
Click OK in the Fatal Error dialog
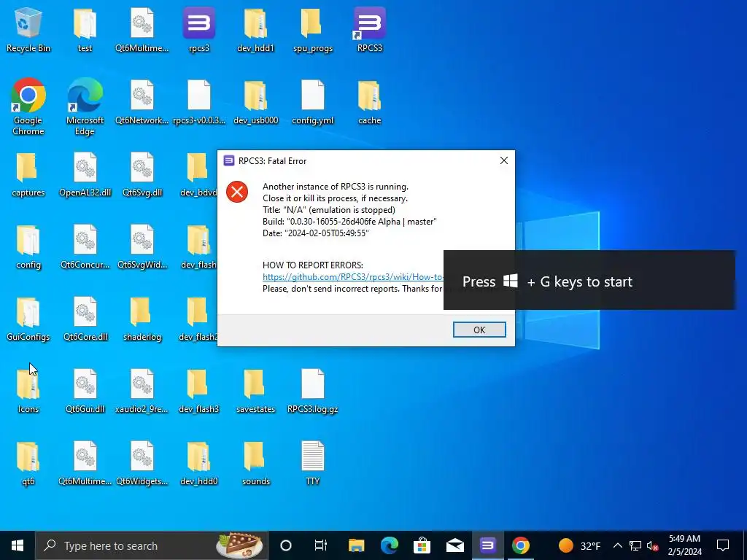coord(479,330)
